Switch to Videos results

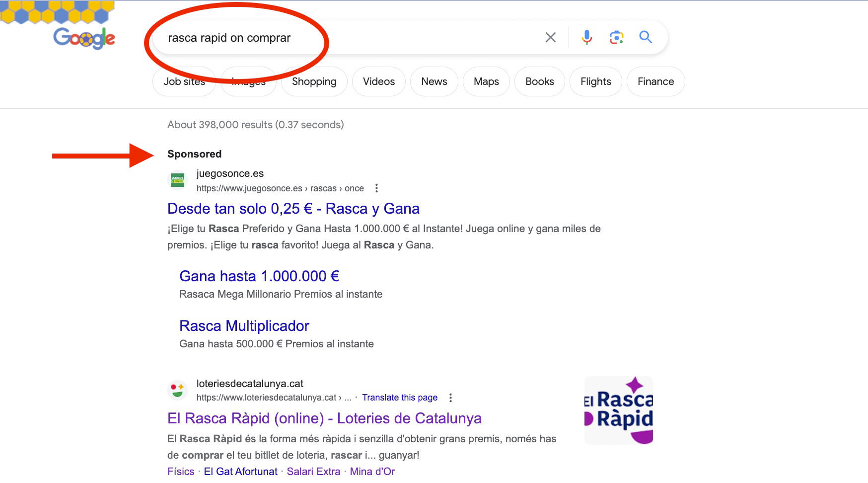pos(379,81)
